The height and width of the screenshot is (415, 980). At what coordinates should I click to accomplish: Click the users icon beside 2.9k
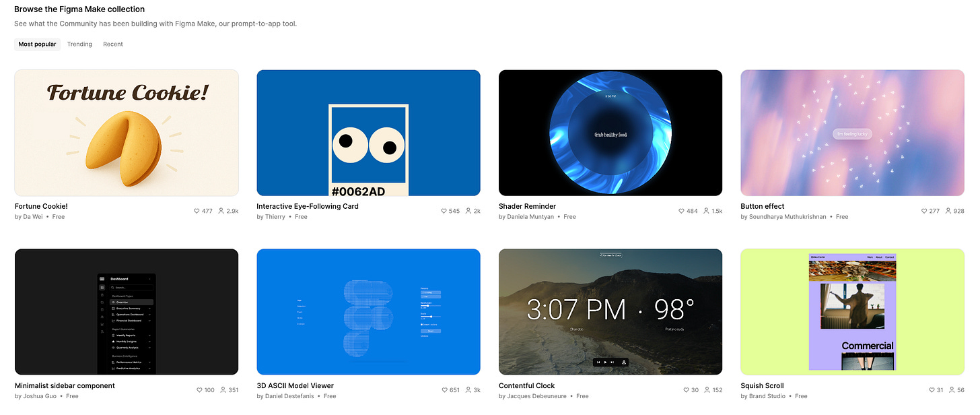tap(221, 211)
